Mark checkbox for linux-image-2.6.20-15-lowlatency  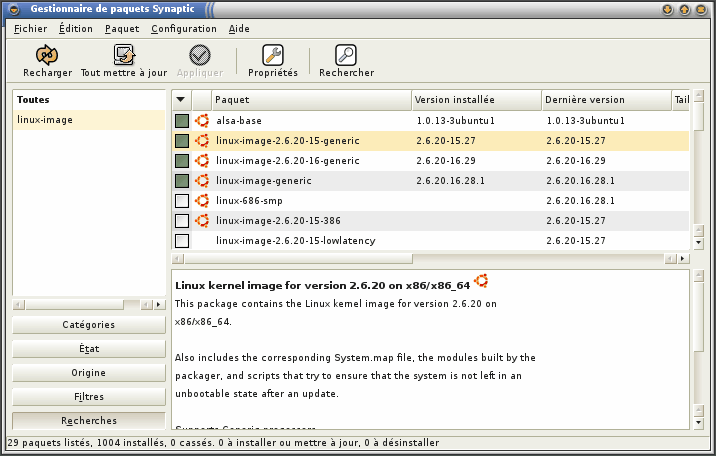coord(182,241)
